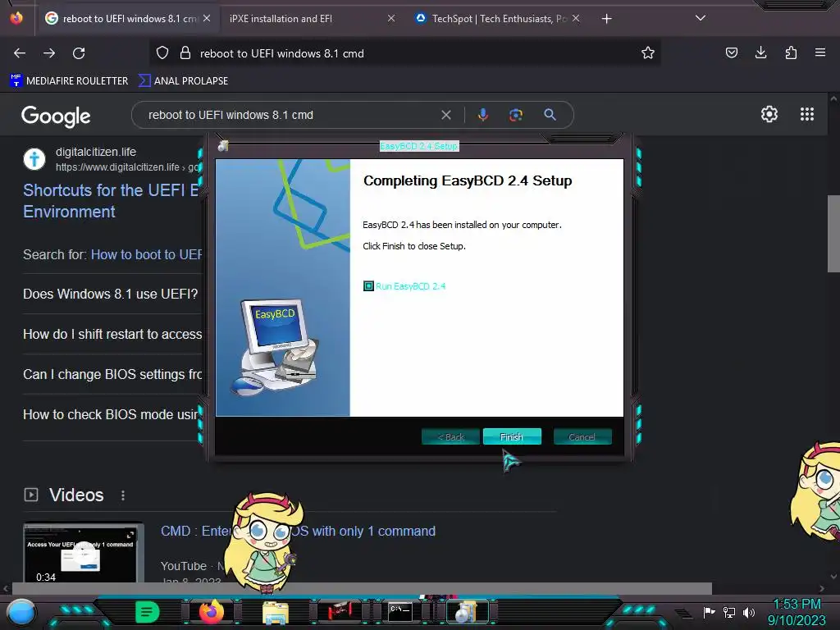Expand How to check BIOS mode question
Screen dimensions: 840x630
click(x=111, y=414)
